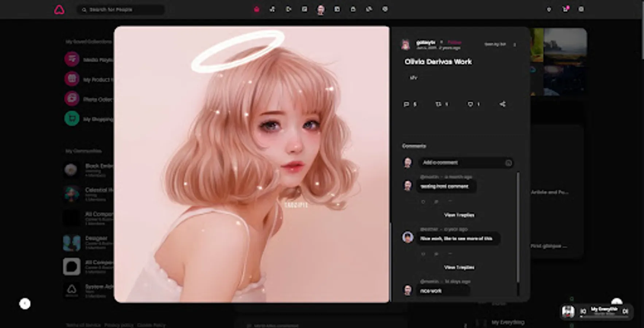Image resolution: width=644 pixels, height=328 pixels.
Task: Expand replies under the blue-avatar 'Nice work' comment
Action: (x=459, y=268)
